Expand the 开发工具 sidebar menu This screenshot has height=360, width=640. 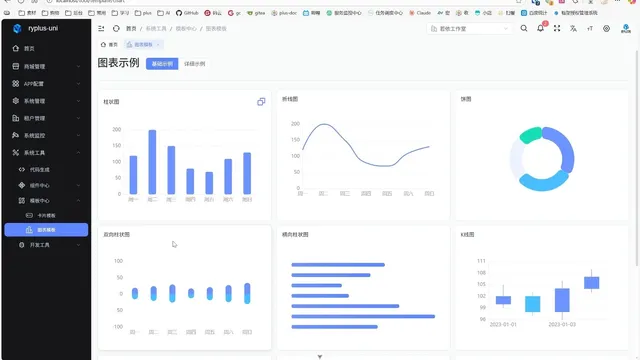tap(46, 245)
